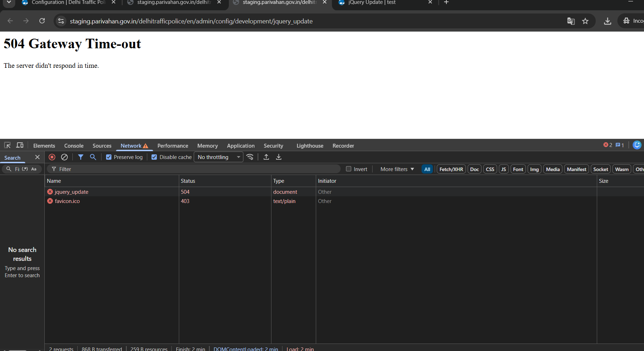Screen dimensions: 644x351
Task: Open the tab search chevron
Action: pyautogui.click(x=9, y=2)
